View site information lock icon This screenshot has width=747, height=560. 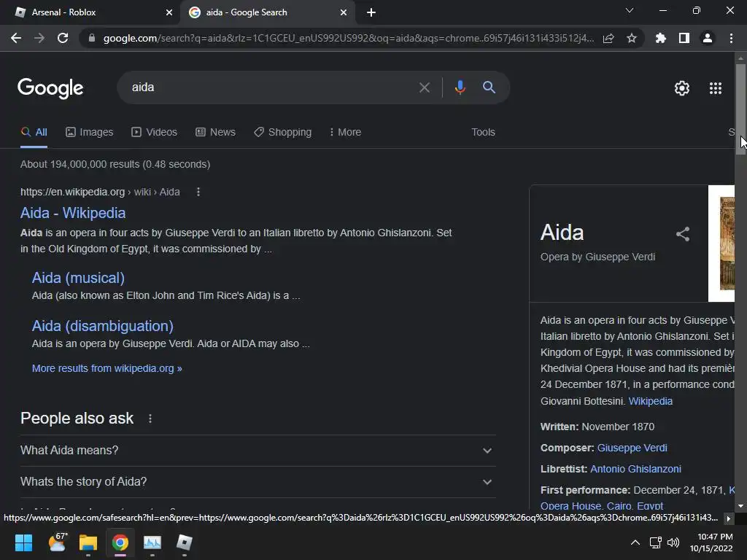coord(92,38)
